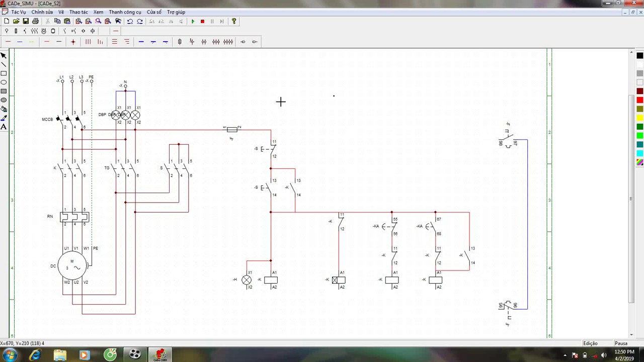Screen dimensions: 644x362
Task: Print the schematic using the printer icon
Action: 35,21
